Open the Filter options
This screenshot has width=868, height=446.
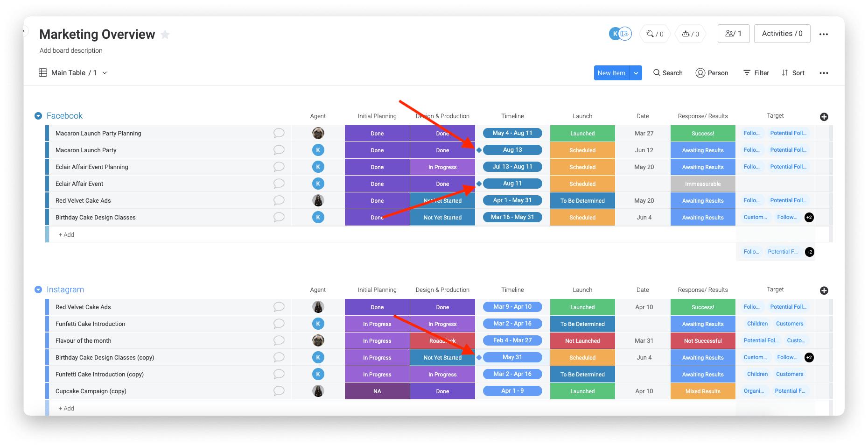click(756, 73)
